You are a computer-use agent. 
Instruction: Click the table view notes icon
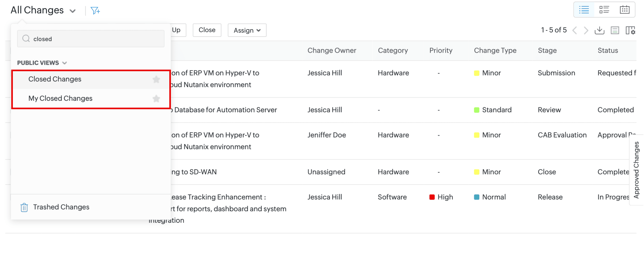(x=615, y=30)
